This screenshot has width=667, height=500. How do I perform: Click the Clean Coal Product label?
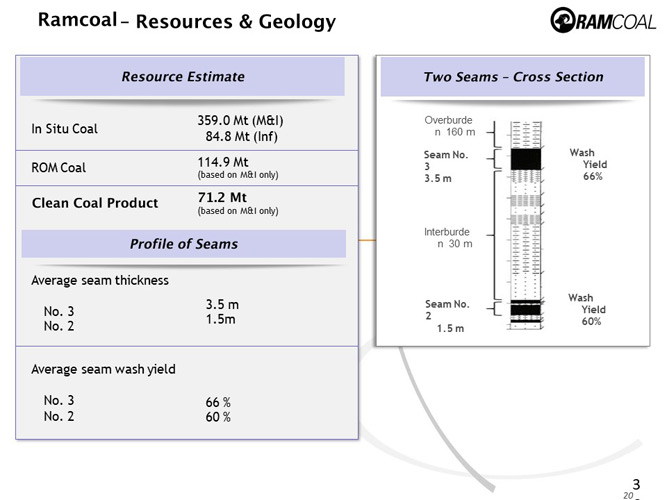point(95,203)
